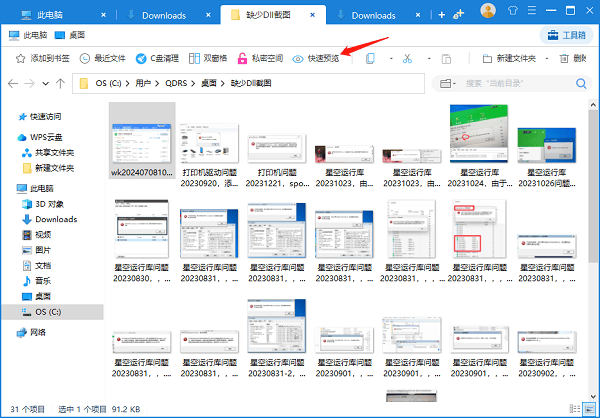
Task: Open the 工具箱 toolbox
Action: [566, 35]
